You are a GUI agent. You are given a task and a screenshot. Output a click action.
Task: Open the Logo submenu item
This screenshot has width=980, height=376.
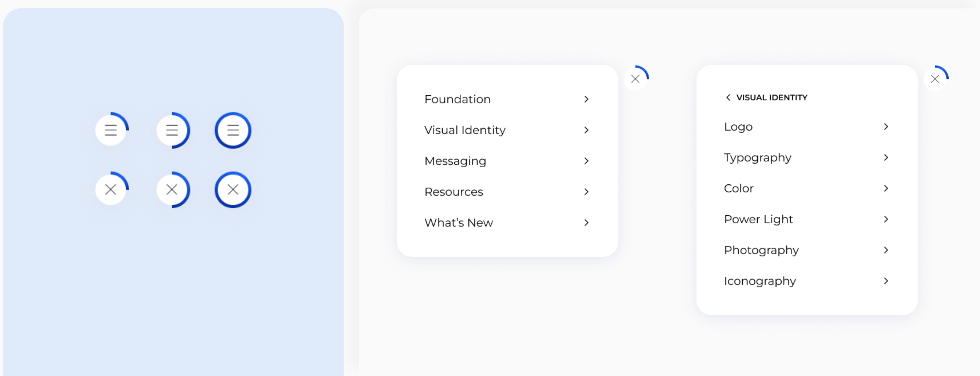coord(807,127)
